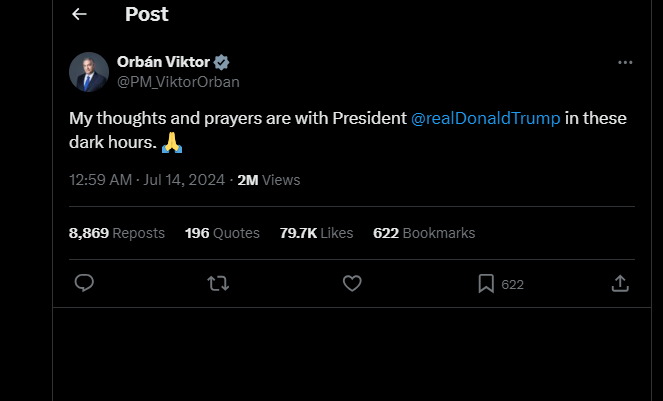
Task: Go back using the left arrow
Action: pyautogui.click(x=80, y=14)
